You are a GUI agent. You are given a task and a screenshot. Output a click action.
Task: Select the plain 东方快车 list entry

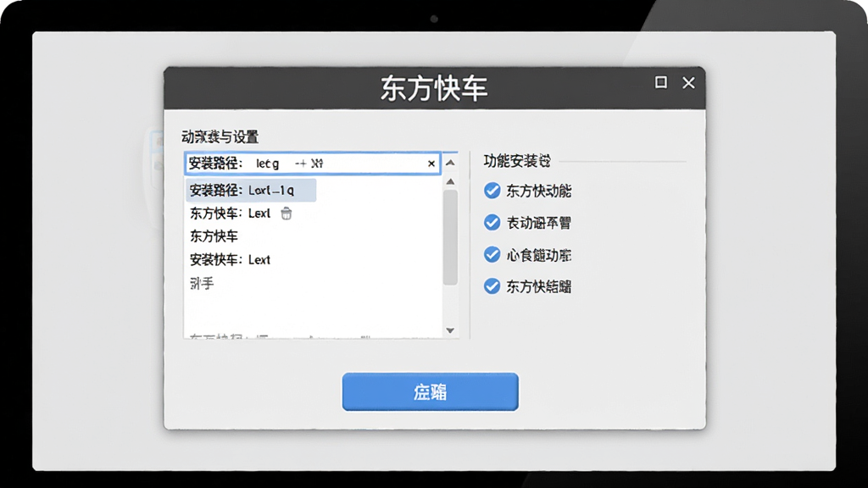(214, 237)
